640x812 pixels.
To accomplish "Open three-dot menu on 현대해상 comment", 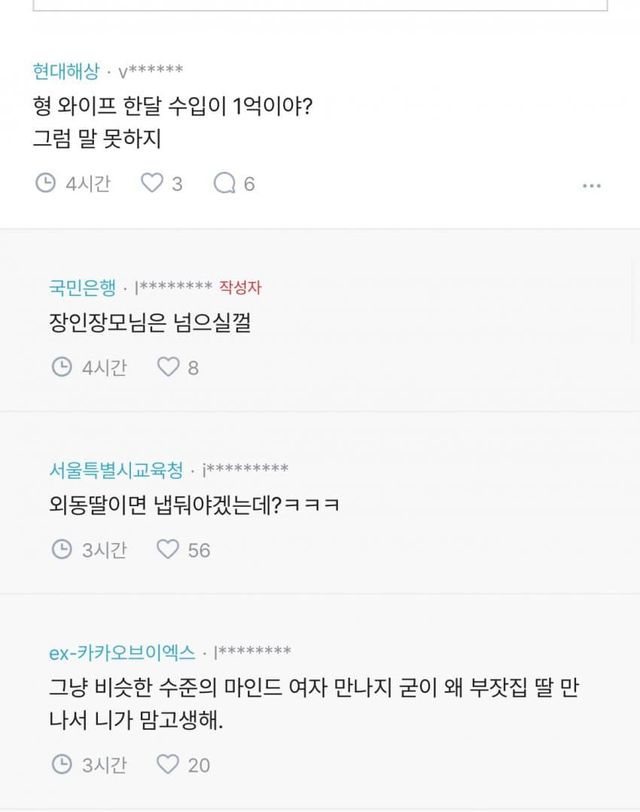I will [592, 185].
